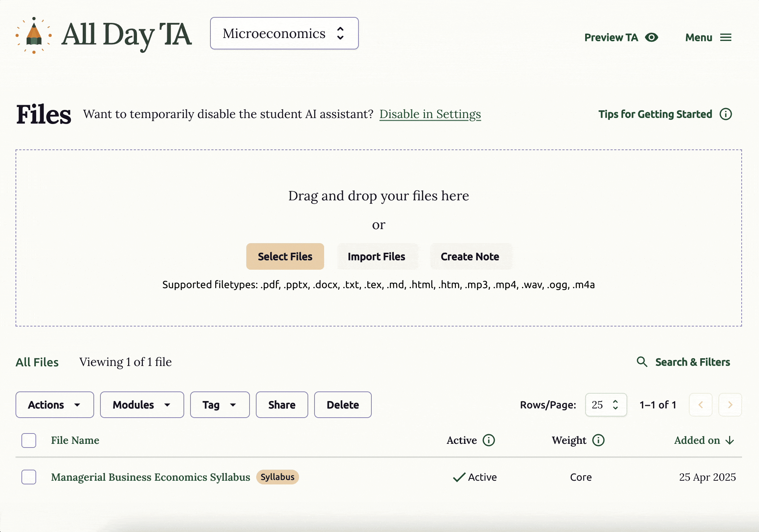Screen dimensions: 759x532
Task: Open the Disable in Settings link
Action: (x=430, y=114)
